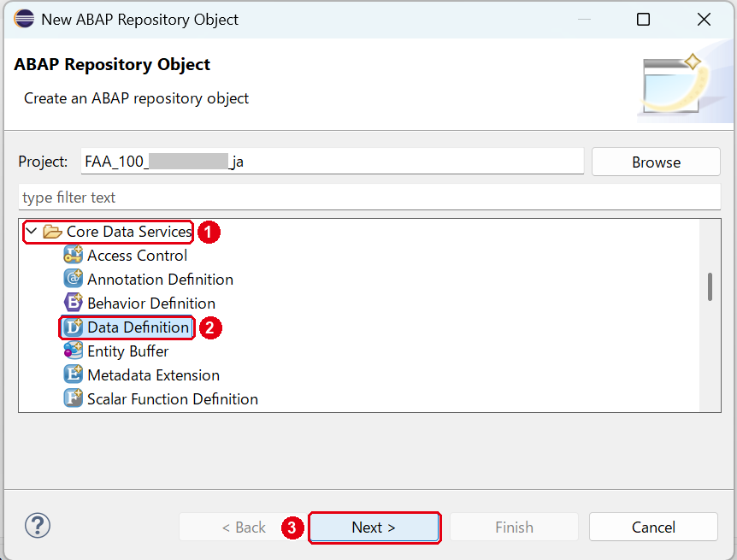Maximize the New ABAP Repository Object dialog
This screenshot has height=560, width=737.
(x=643, y=20)
